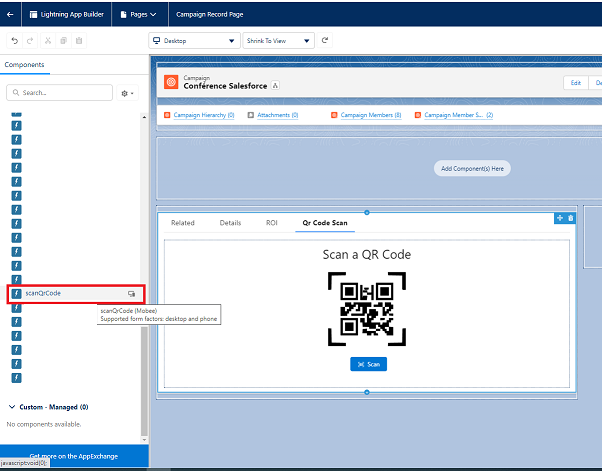Click the Conference Salesforce record name
Viewport: 602px width, 471px height.
[x=225, y=86]
